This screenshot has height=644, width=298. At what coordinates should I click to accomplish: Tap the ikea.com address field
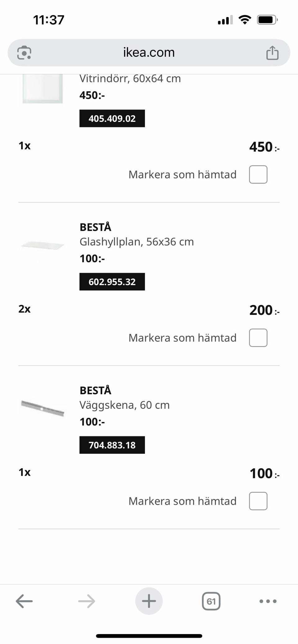(x=149, y=53)
